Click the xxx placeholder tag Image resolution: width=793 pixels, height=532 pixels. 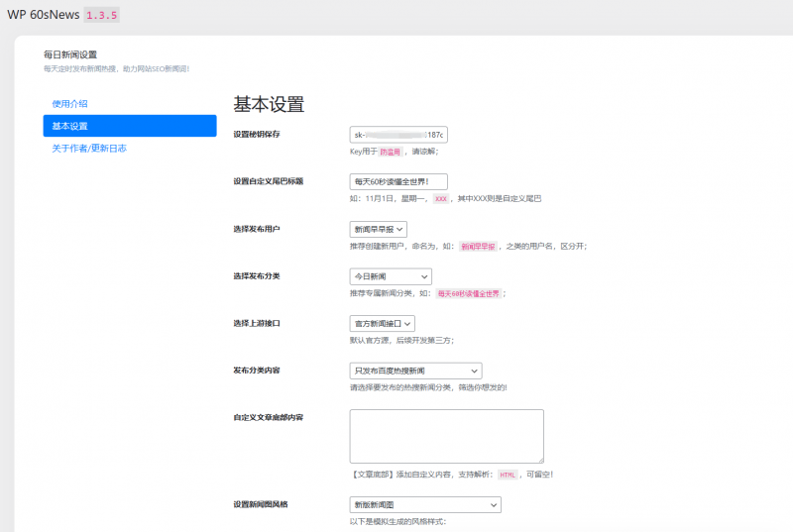pyautogui.click(x=441, y=199)
